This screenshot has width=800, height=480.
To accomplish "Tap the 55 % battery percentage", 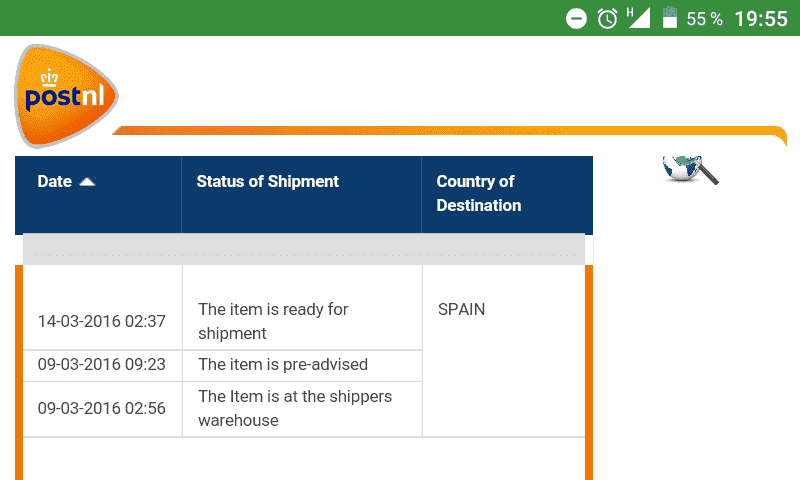I will point(704,19).
